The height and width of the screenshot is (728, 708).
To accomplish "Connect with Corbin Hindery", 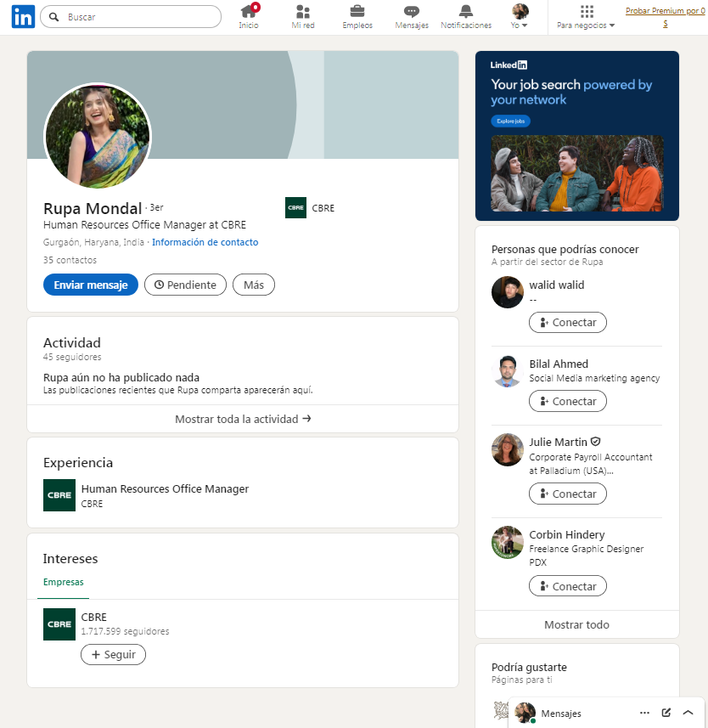I will point(567,586).
